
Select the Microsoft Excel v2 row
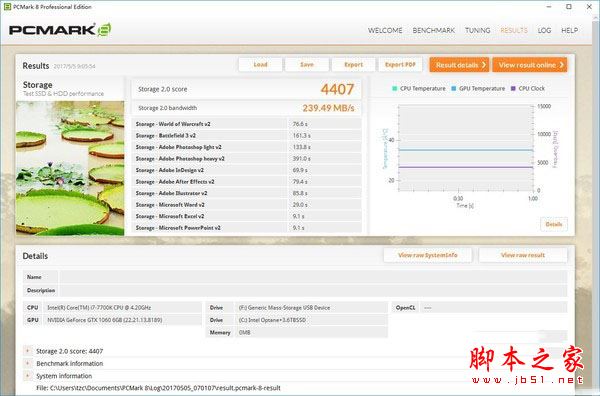246,216
